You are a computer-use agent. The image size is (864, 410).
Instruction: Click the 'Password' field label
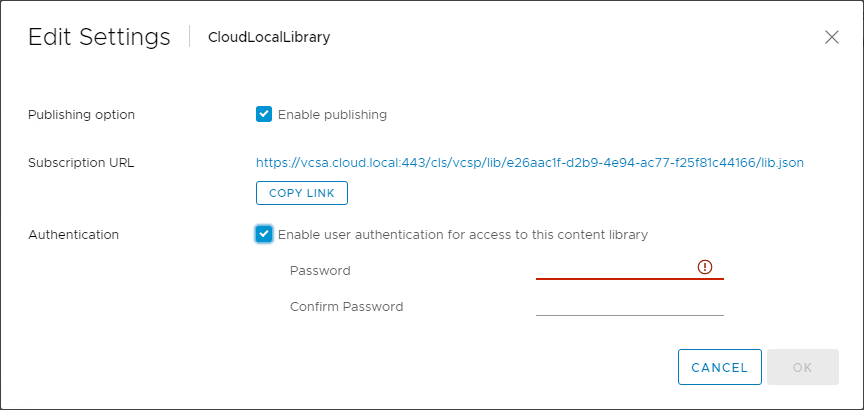tap(320, 271)
